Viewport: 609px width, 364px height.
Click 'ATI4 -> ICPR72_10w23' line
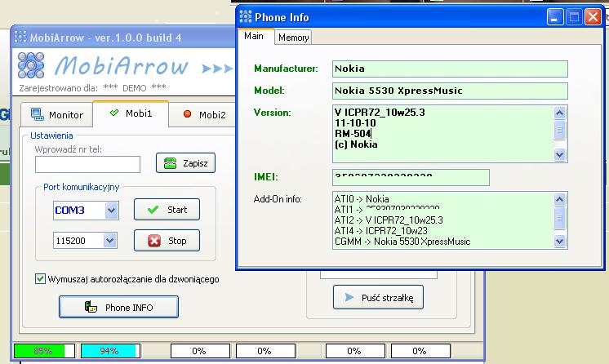(380, 231)
